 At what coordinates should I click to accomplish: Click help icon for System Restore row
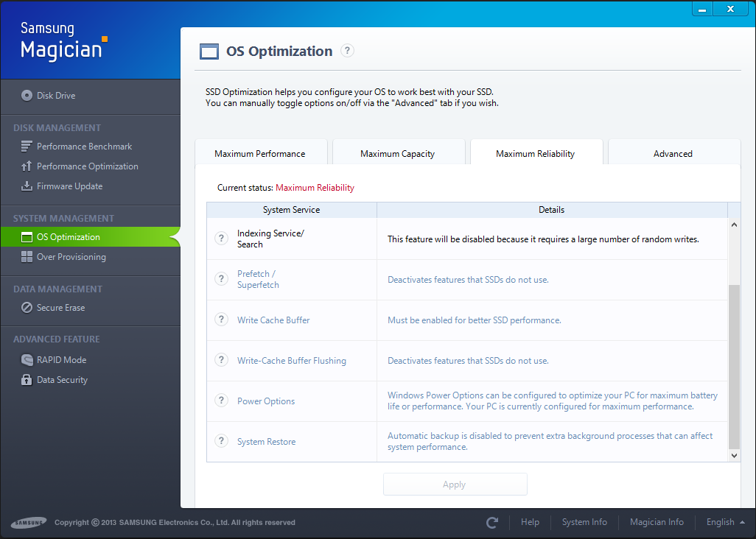(x=220, y=441)
